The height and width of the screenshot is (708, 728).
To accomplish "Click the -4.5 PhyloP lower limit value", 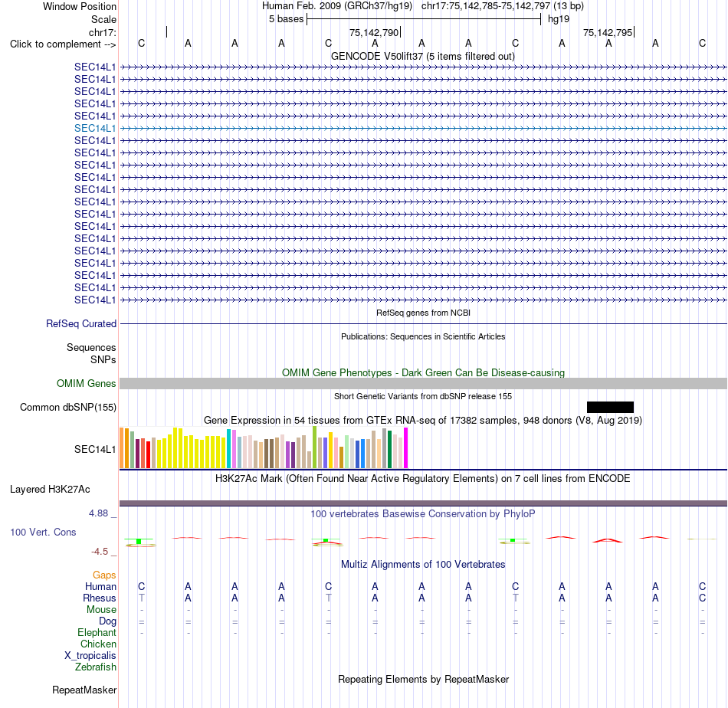I will click(100, 552).
